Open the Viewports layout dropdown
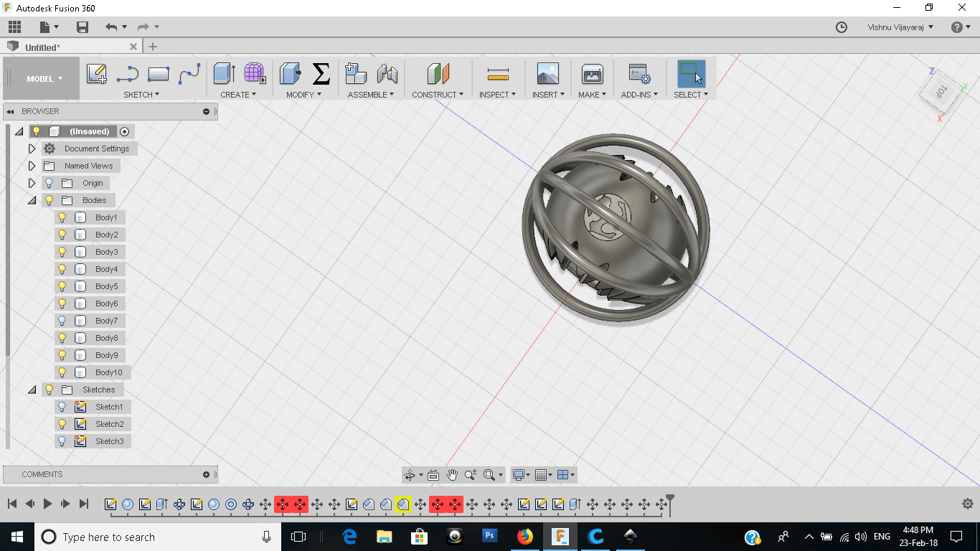Screen dimensions: 980x551 coord(566,475)
